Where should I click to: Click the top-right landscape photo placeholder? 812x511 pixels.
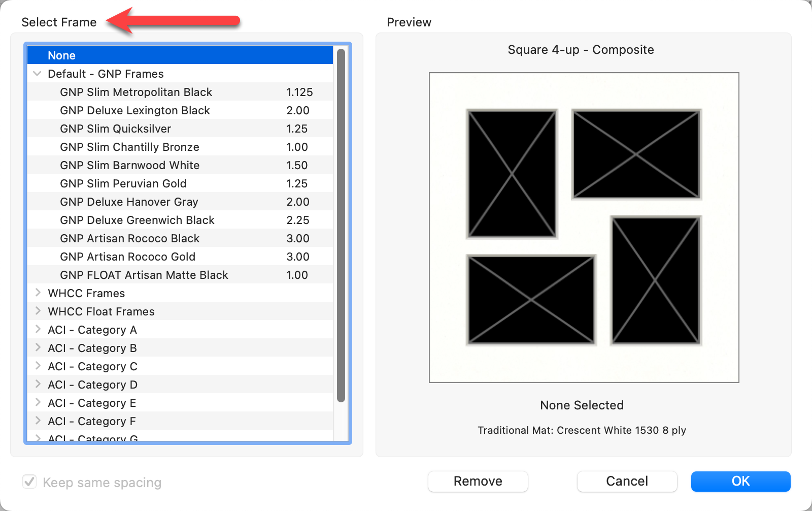pyautogui.click(x=636, y=154)
